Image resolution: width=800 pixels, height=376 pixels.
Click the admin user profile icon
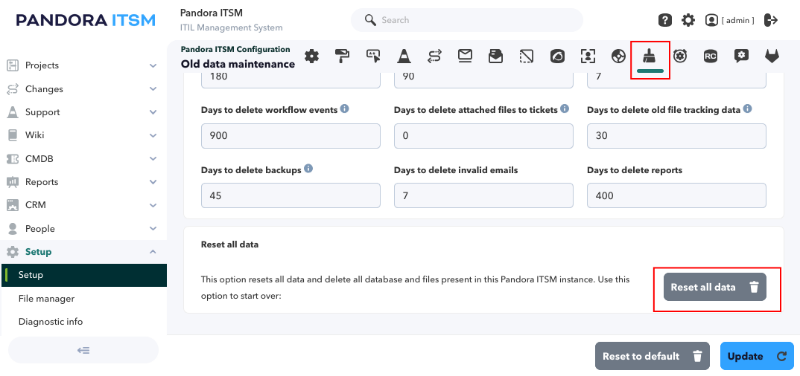(x=711, y=20)
